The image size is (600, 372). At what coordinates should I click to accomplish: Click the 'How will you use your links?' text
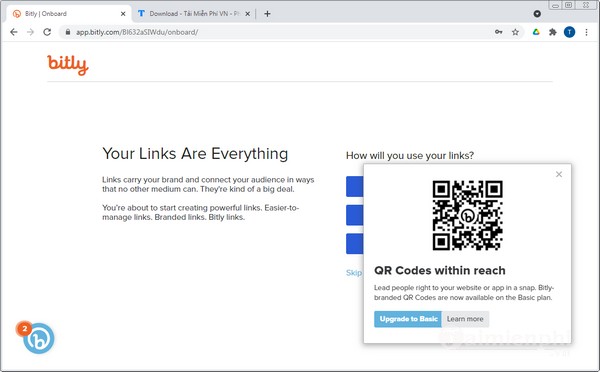pos(410,155)
